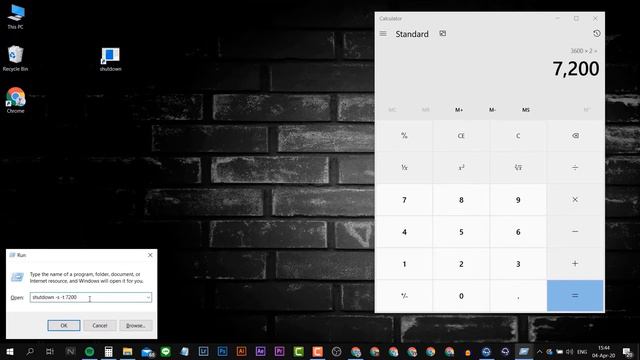This screenshot has height=360, width=640.
Task: Click the percent key in Calculator
Action: [x=404, y=136]
